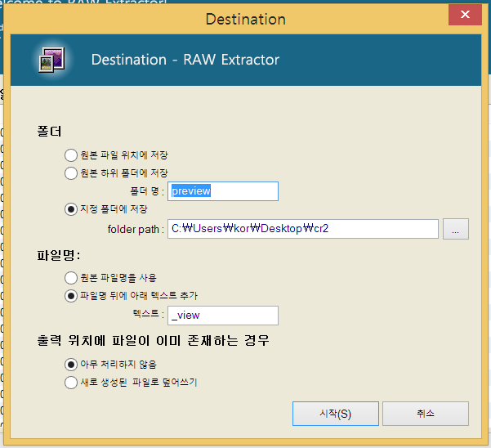Click the 텍스트 : label

tap(149, 313)
